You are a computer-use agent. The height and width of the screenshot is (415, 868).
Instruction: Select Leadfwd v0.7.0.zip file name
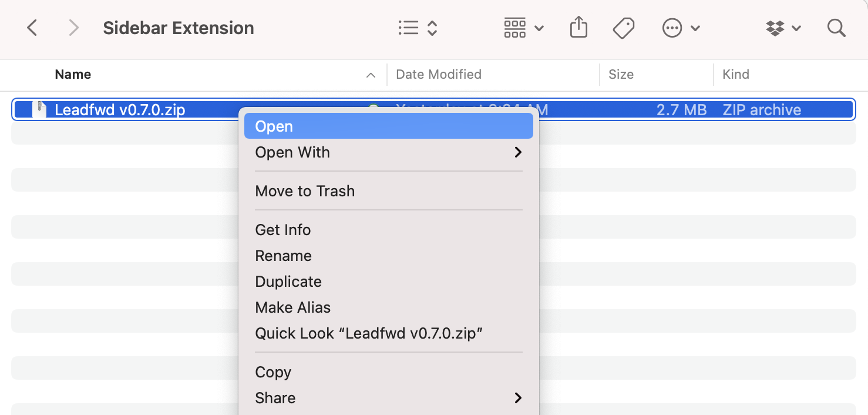pos(120,110)
